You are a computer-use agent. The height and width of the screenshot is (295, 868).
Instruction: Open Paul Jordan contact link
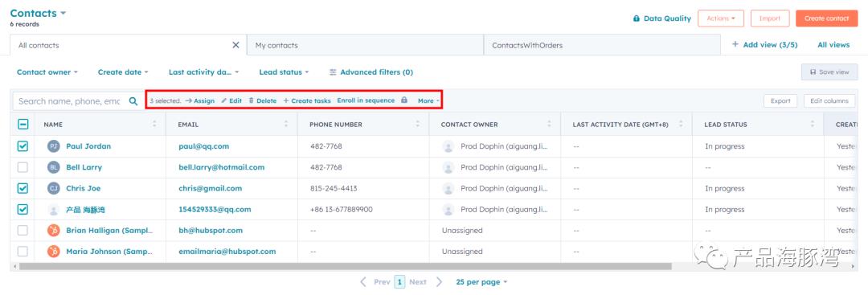pos(88,146)
